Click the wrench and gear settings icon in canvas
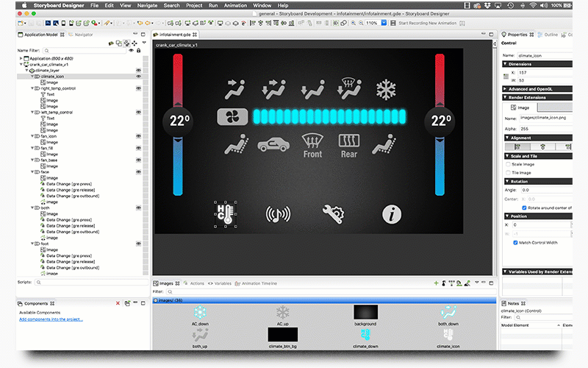This screenshot has width=588, height=368. (333, 214)
